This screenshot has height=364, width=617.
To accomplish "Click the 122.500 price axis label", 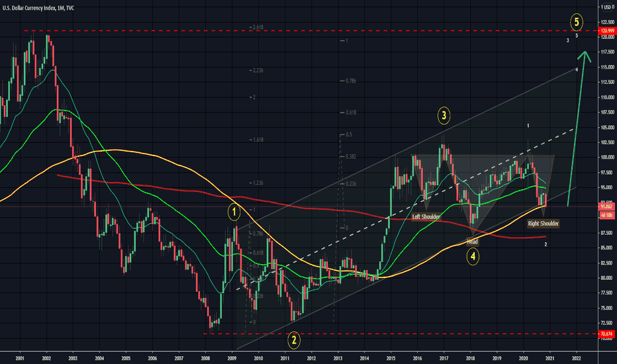I will (x=608, y=22).
